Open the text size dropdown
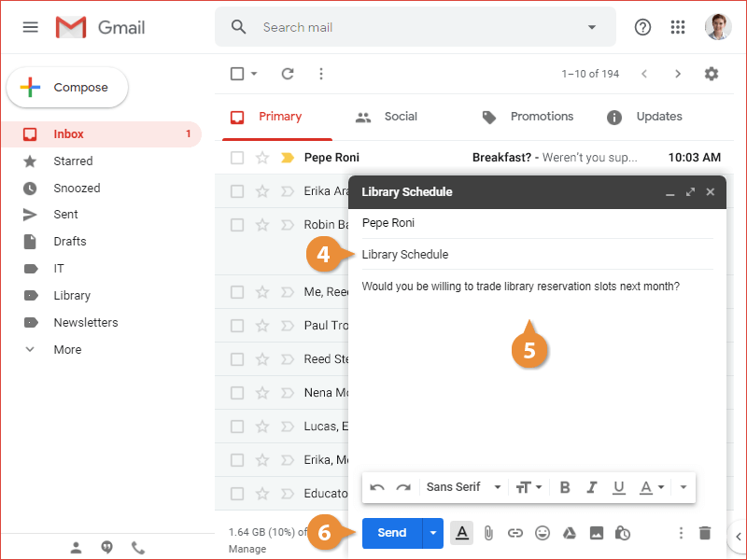This screenshot has width=747, height=560. [x=529, y=487]
